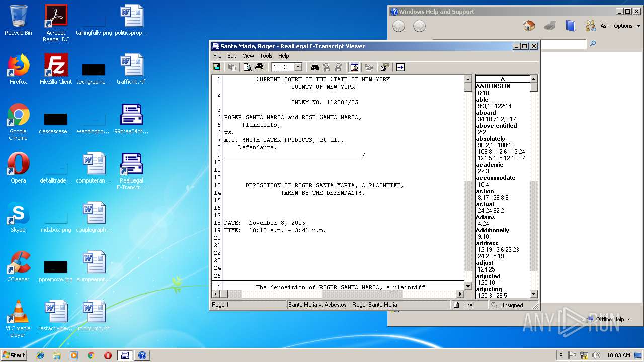The image size is (644, 362).
Task: Click the Copy icon in E-Transcript toolbar
Action: tap(232, 67)
